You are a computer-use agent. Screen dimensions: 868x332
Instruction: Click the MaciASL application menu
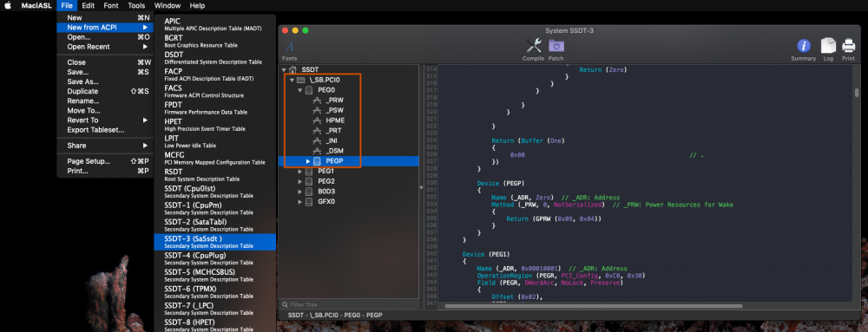point(37,5)
